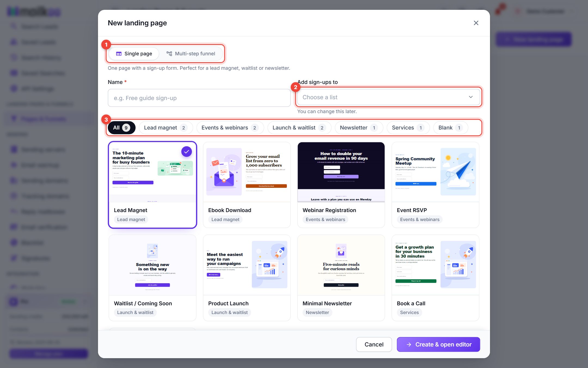Click the checkmark on Lead Magnet card

coord(186,152)
